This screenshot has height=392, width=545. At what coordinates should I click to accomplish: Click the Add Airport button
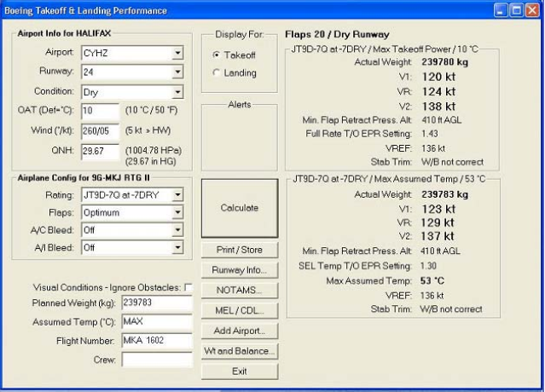[x=240, y=331]
